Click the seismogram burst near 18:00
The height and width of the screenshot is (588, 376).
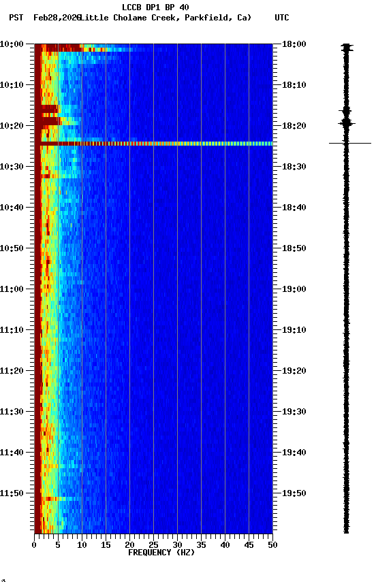click(x=347, y=48)
